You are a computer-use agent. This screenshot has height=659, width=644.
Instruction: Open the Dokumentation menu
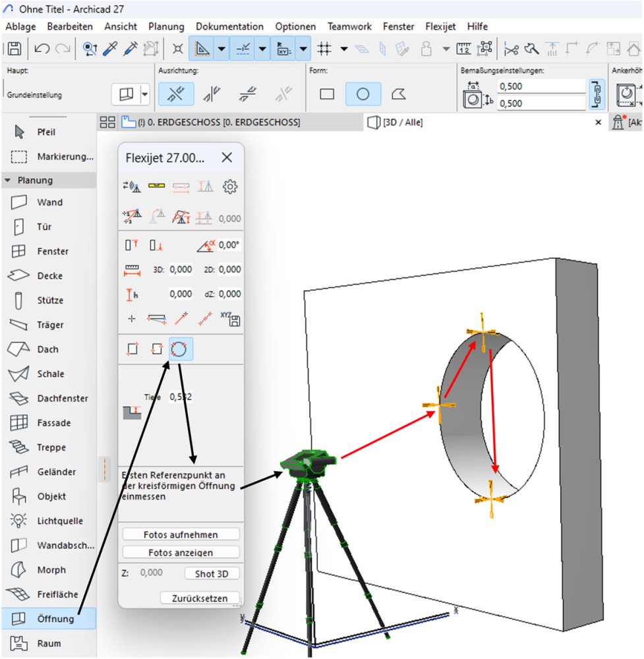click(229, 26)
